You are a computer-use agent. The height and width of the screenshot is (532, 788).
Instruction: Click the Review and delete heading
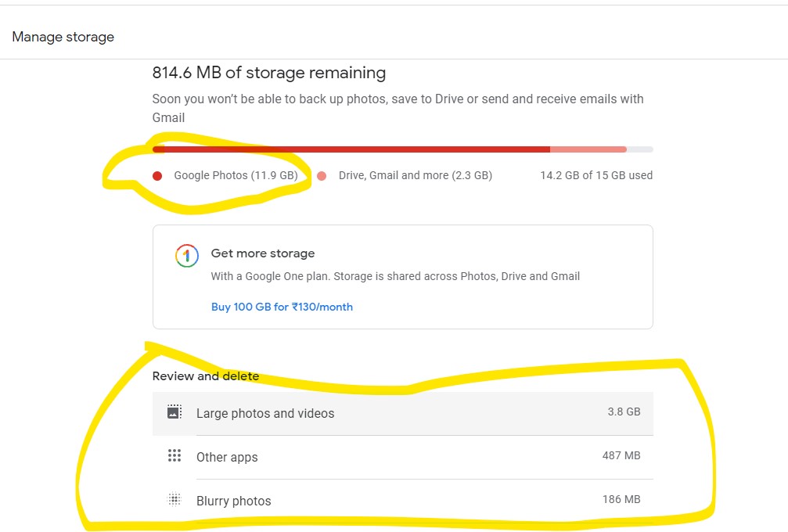point(206,376)
